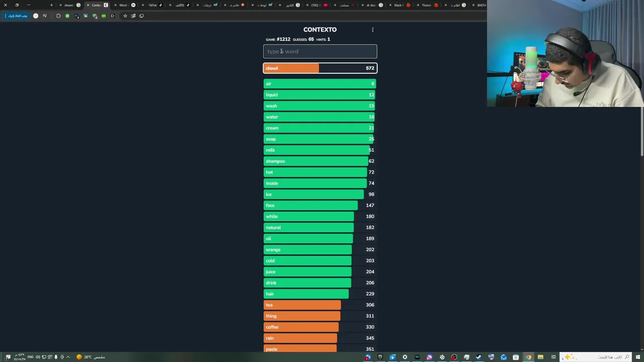Select the 'air' guess row
This screenshot has height=362, width=644.
click(x=320, y=83)
